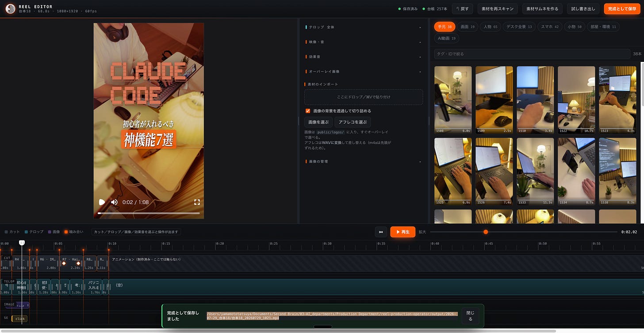Click the orange 再生 play button
644x333 pixels.
click(x=402, y=232)
